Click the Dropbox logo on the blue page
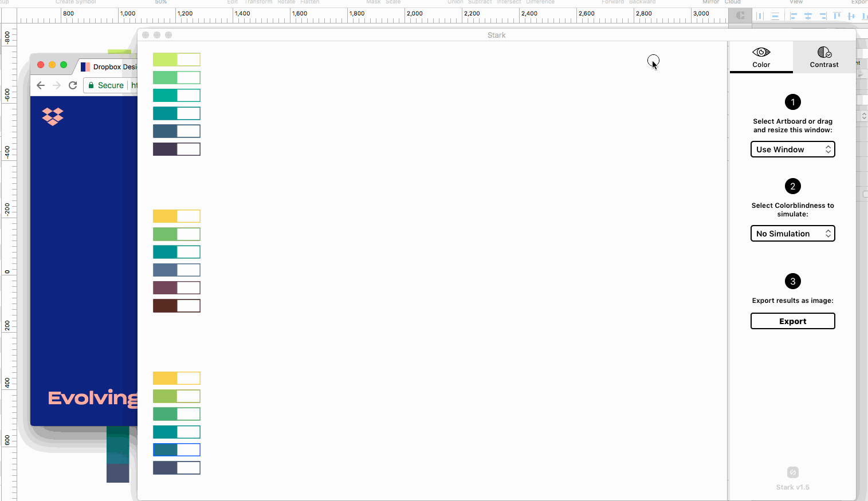Viewport: 868px width, 501px height. [x=53, y=116]
